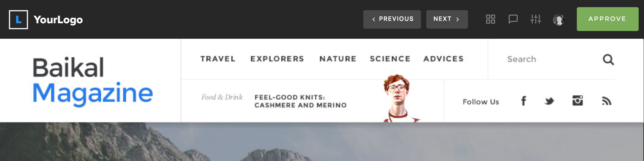
Task: Go to the Next design
Action: 447,19
